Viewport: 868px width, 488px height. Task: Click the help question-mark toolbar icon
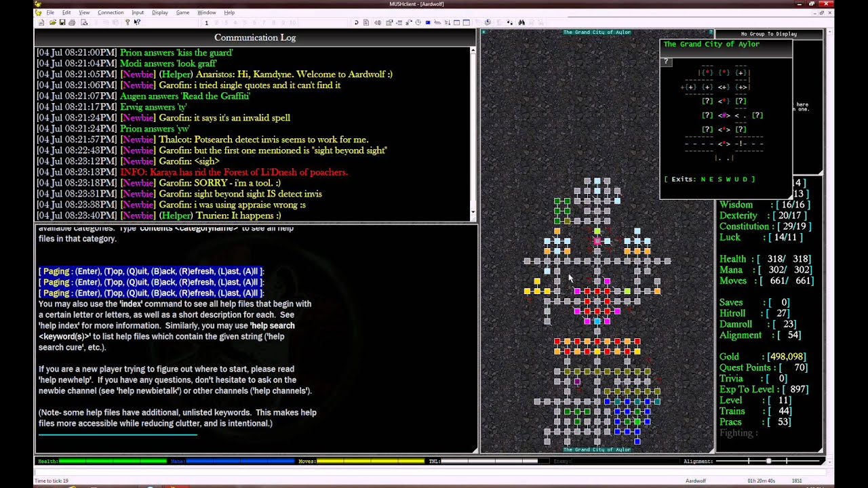(127, 22)
